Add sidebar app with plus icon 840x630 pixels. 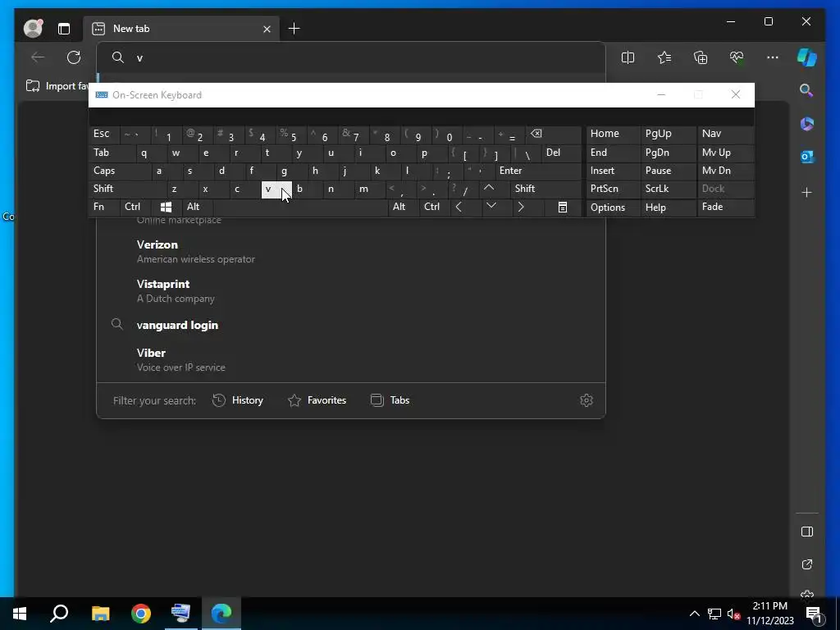point(807,192)
